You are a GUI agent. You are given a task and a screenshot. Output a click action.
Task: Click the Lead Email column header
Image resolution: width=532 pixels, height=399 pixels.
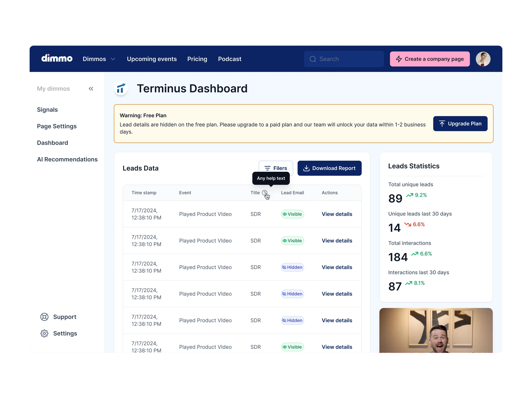click(293, 193)
